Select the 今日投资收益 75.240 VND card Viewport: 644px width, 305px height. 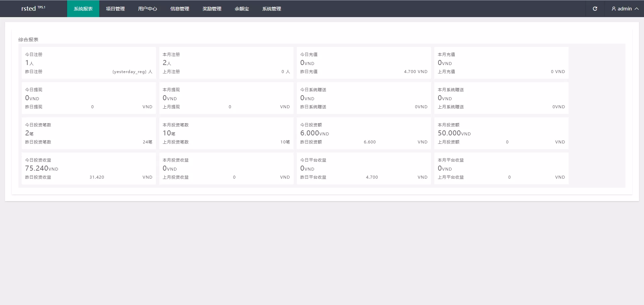[89, 168]
